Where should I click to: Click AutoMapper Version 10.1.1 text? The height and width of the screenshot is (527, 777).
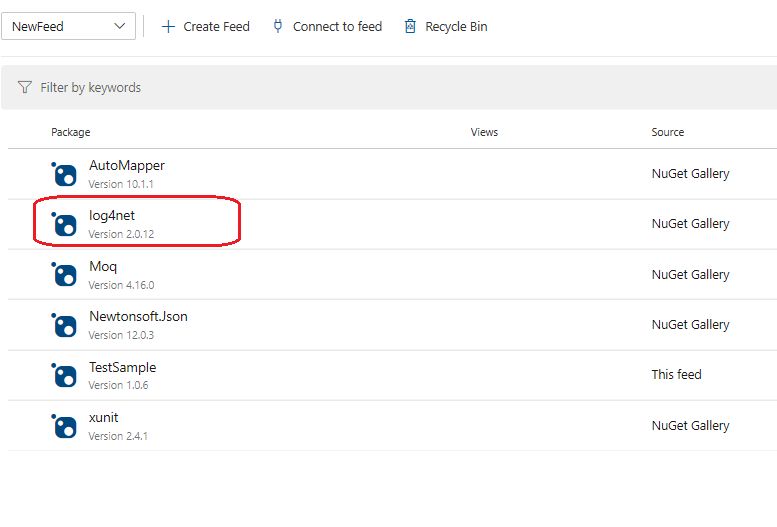(121, 184)
